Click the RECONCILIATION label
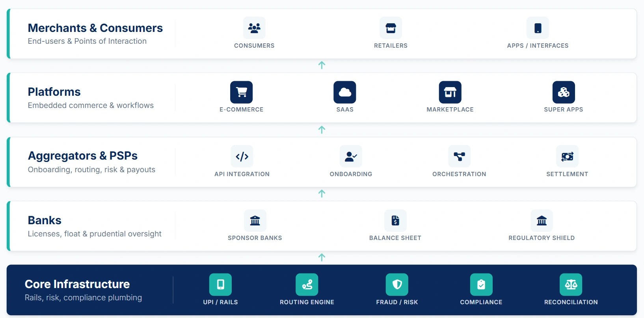644x318 pixels. pyautogui.click(x=571, y=302)
